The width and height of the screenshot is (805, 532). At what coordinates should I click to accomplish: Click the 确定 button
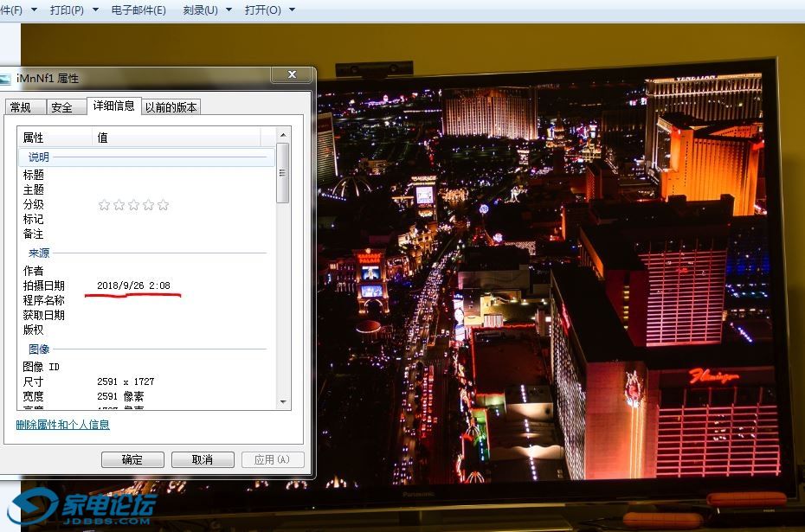pyautogui.click(x=132, y=459)
